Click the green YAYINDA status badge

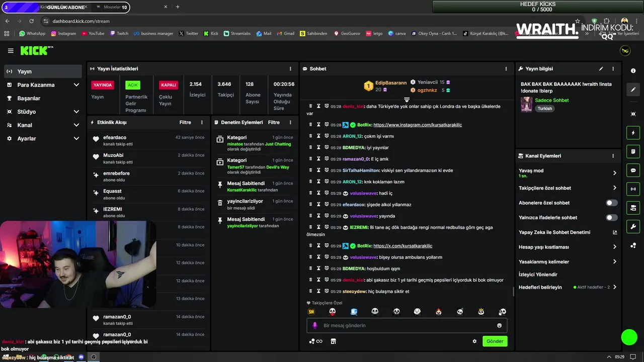103,85
